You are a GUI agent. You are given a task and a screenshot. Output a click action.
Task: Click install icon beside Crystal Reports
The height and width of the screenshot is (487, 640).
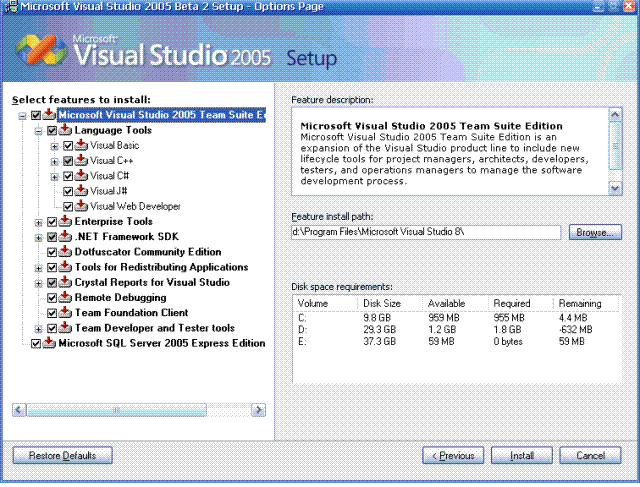pos(65,282)
